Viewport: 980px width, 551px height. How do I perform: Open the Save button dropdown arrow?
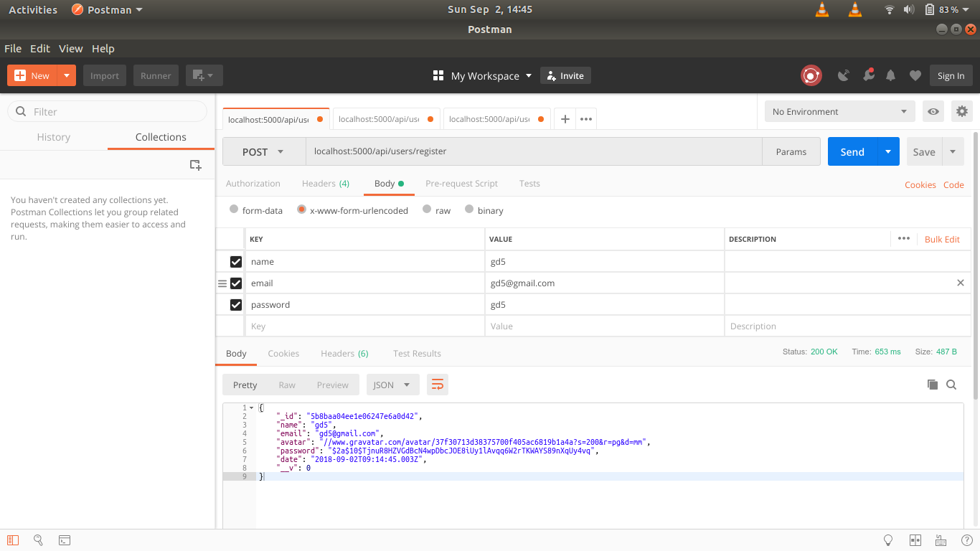click(x=953, y=151)
